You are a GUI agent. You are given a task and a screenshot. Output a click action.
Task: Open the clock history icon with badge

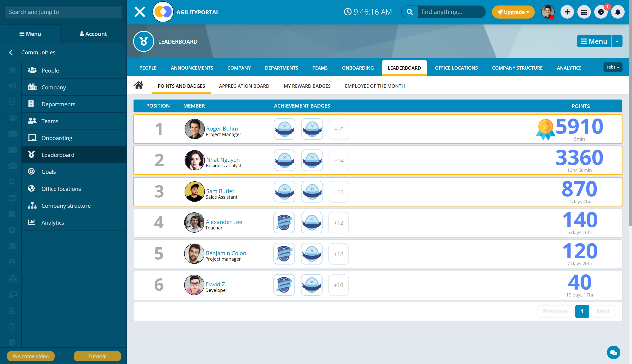click(x=601, y=12)
